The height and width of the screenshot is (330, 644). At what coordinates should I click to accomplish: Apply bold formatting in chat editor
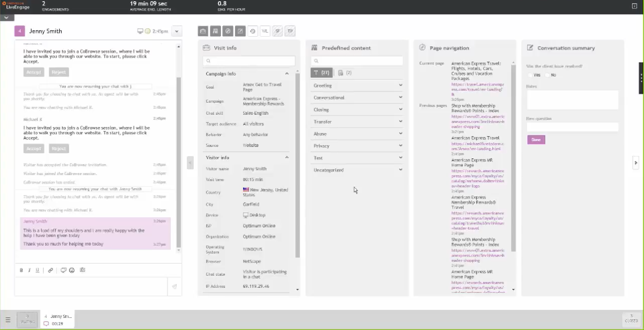coord(21,270)
